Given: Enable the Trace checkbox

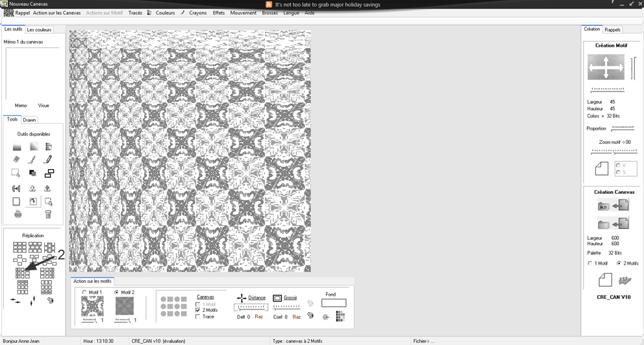Looking at the screenshot, I should click(198, 316).
